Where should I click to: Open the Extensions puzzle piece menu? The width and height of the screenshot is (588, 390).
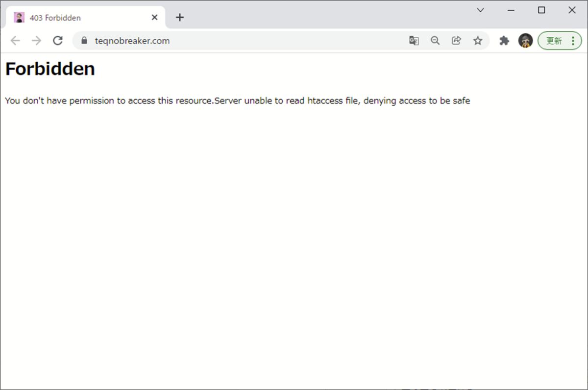(x=504, y=41)
